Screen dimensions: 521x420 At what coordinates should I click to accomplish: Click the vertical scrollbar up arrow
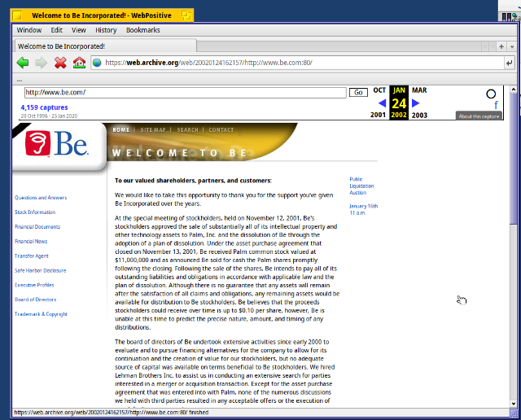(514, 90)
